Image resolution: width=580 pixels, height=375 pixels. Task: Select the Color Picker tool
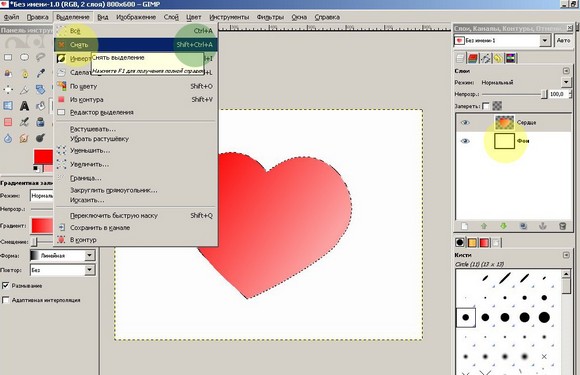click(40, 73)
